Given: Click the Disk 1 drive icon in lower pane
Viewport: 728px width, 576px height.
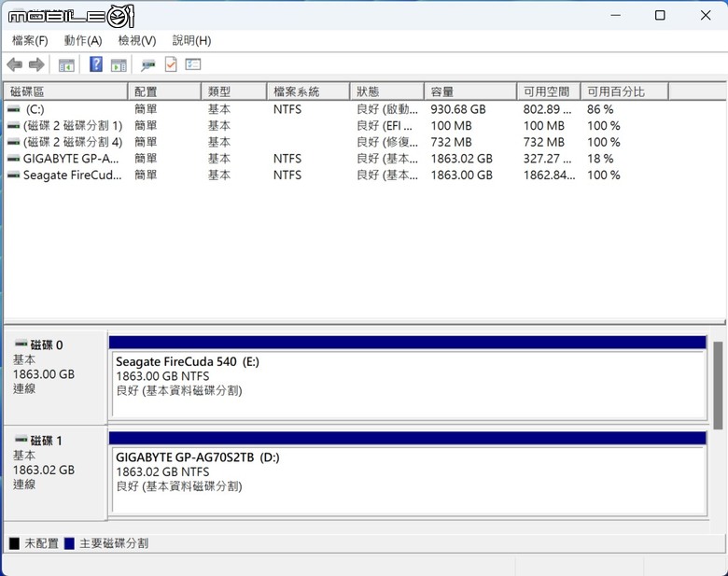Looking at the screenshot, I should coord(21,439).
